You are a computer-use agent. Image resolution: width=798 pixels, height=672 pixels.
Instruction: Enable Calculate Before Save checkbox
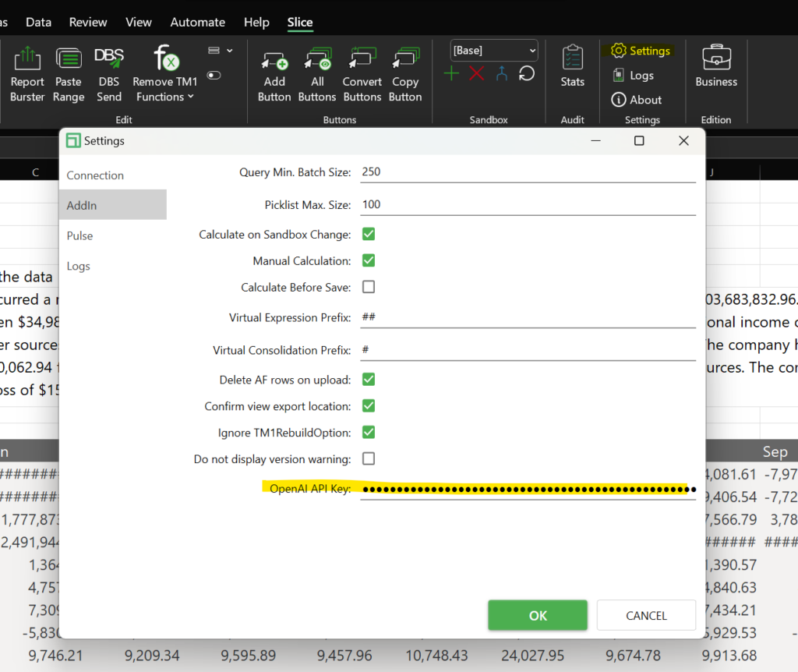pos(369,287)
